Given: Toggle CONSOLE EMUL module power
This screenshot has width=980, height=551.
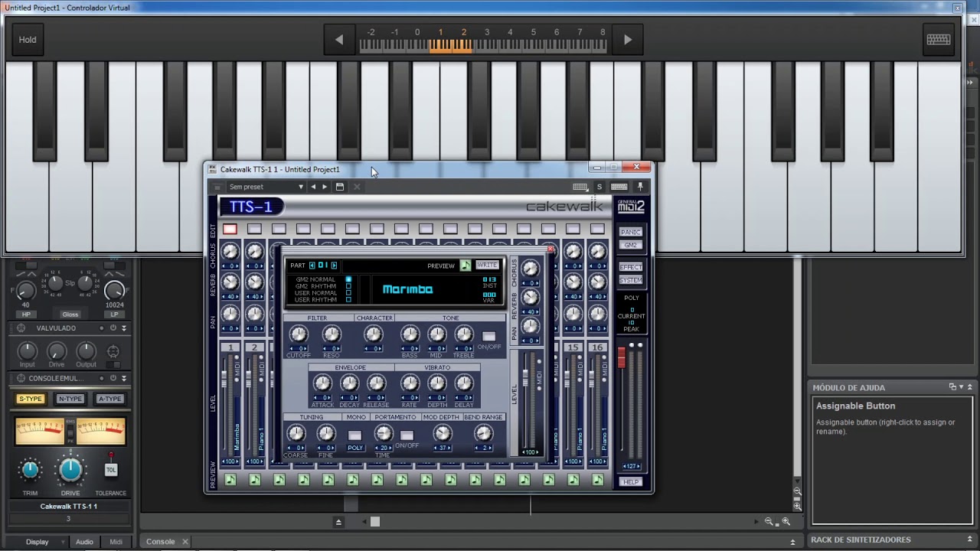Looking at the screenshot, I should 113,378.
